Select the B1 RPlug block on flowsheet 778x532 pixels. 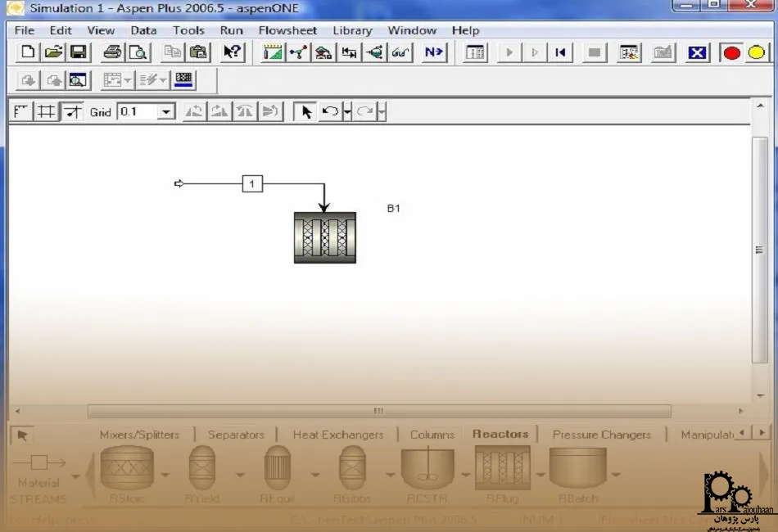(325, 237)
